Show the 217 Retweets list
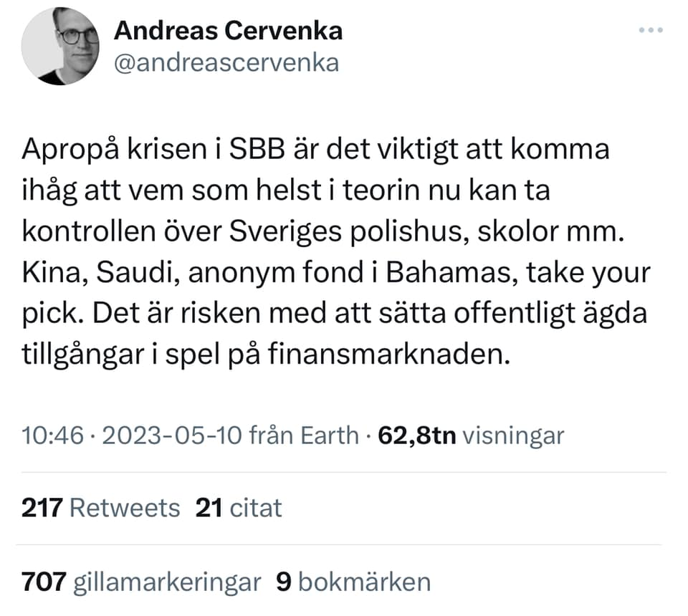The width and height of the screenshot is (688, 616). (100, 508)
